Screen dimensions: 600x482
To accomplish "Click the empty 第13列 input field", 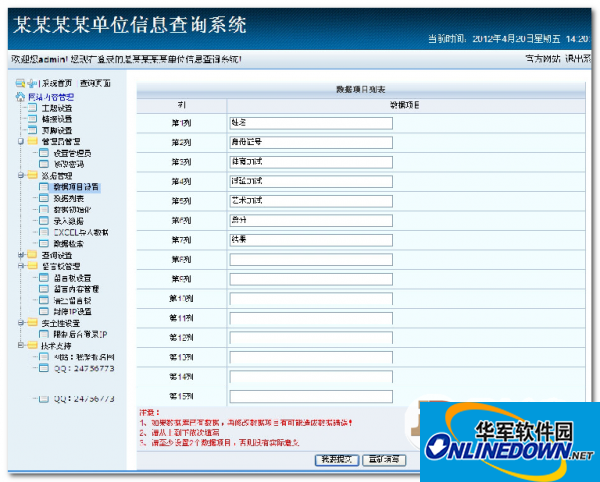I will tap(311, 357).
